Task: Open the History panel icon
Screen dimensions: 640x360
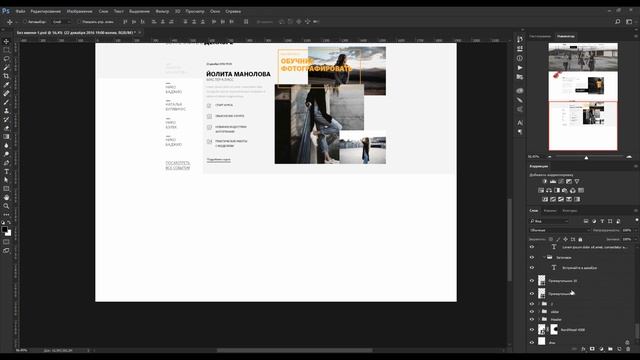Action: (x=520, y=40)
